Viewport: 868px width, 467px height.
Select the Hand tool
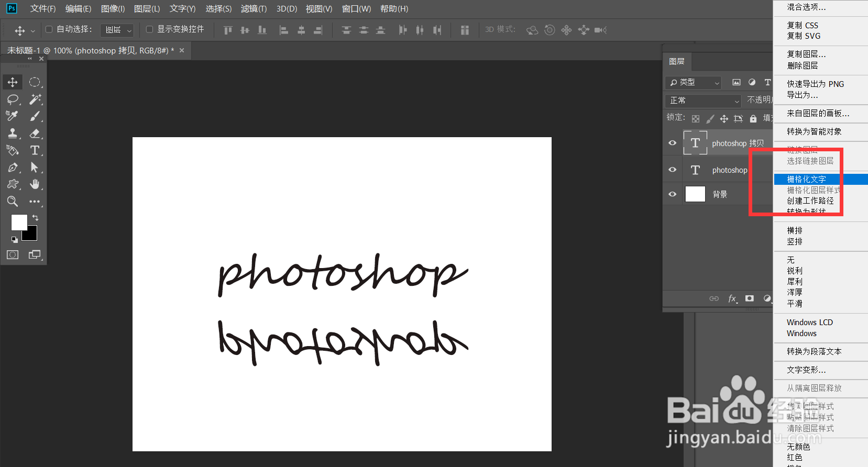click(x=35, y=184)
